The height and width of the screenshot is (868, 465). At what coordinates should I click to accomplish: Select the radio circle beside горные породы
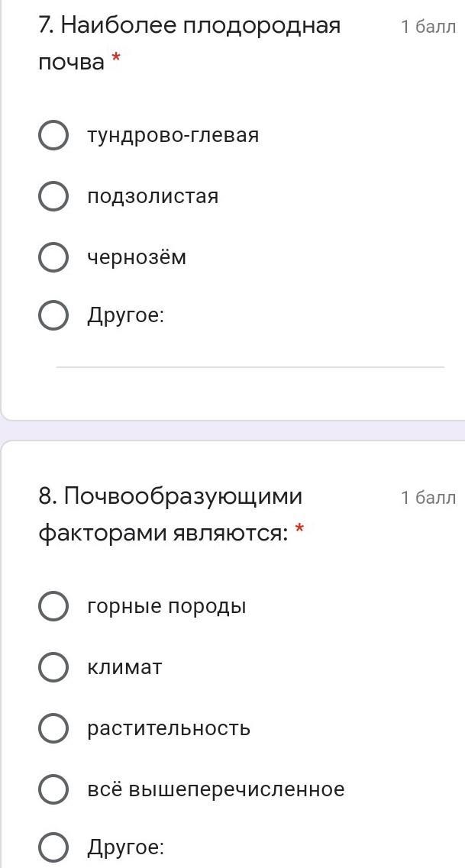coord(53,607)
